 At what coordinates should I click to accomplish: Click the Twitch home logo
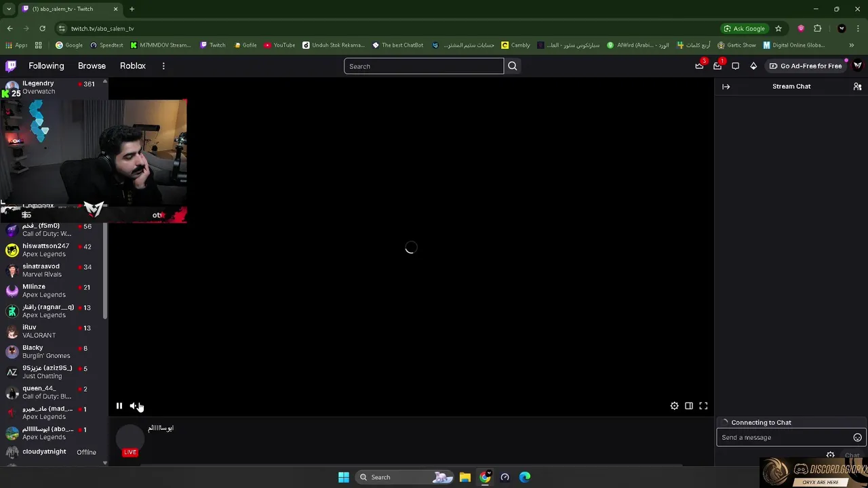(x=11, y=66)
